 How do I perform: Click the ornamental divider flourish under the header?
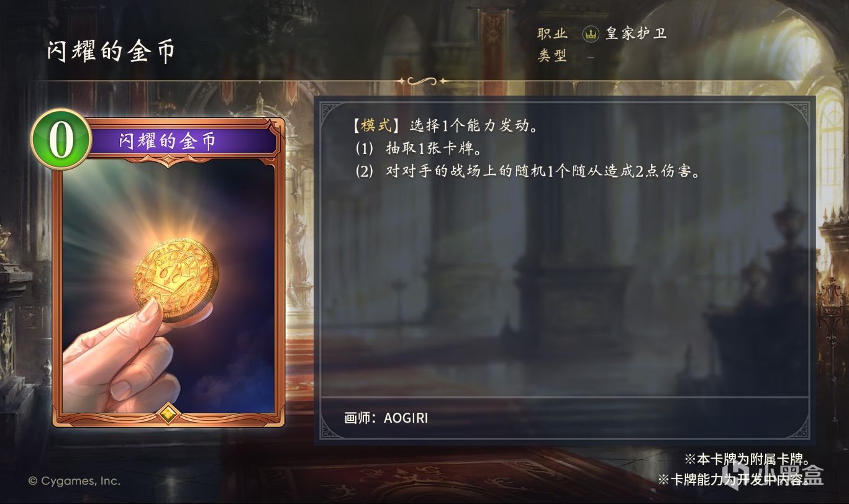point(422,81)
